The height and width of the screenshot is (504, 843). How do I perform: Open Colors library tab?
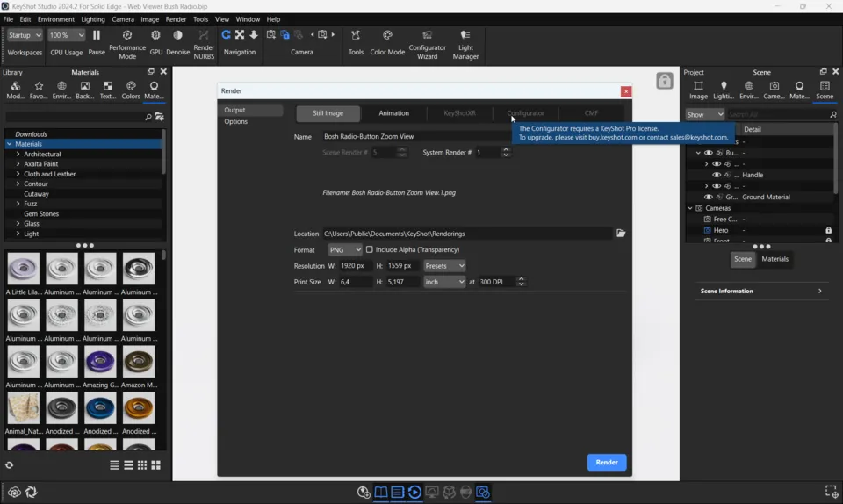(131, 90)
